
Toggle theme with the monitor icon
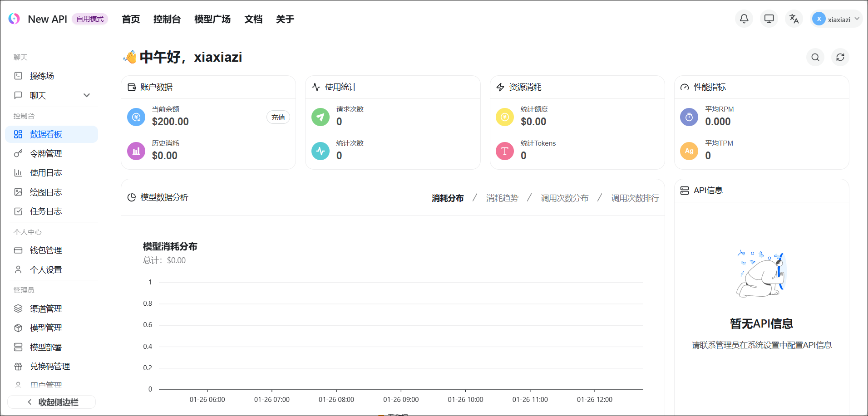coord(769,19)
